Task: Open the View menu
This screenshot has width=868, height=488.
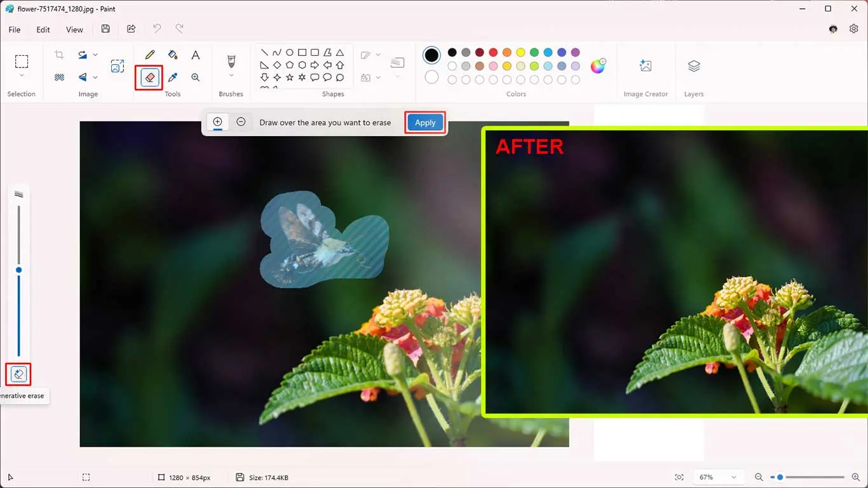Action: 74,29
